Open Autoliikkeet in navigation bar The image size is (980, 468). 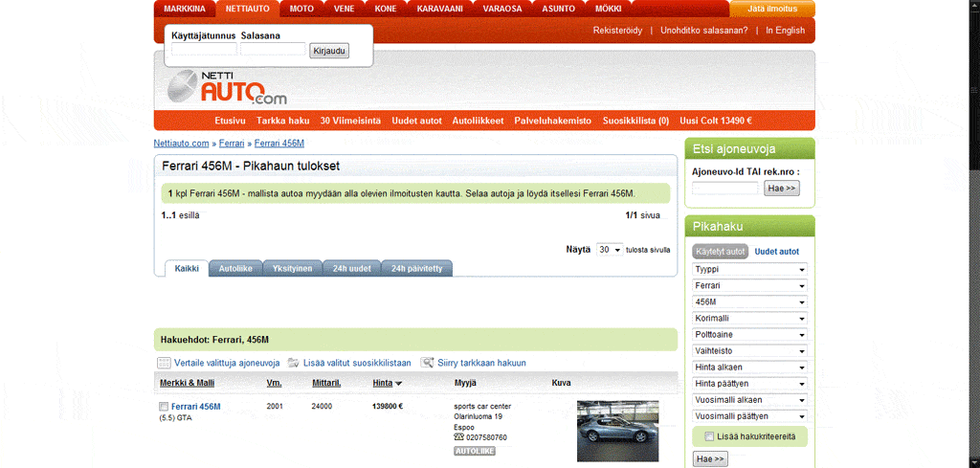(479, 121)
